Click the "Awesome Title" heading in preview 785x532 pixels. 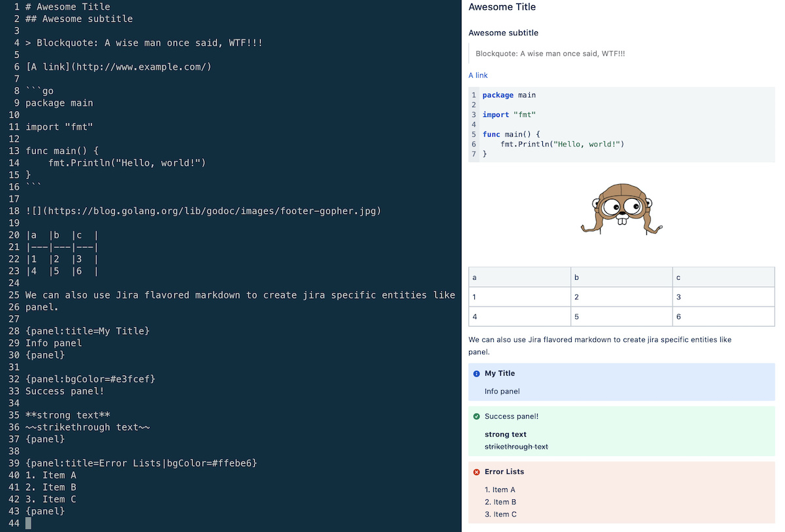click(502, 7)
